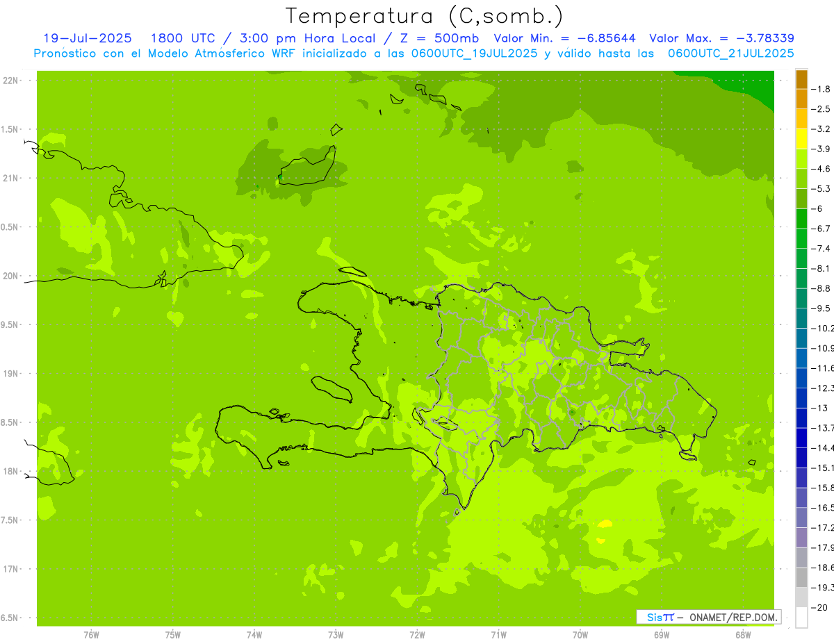Click the "69W" longitude label
The height and width of the screenshot is (644, 834).
(x=662, y=634)
